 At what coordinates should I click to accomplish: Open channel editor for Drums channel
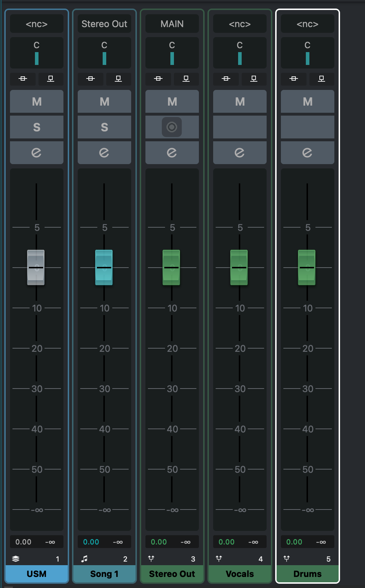[x=307, y=153]
